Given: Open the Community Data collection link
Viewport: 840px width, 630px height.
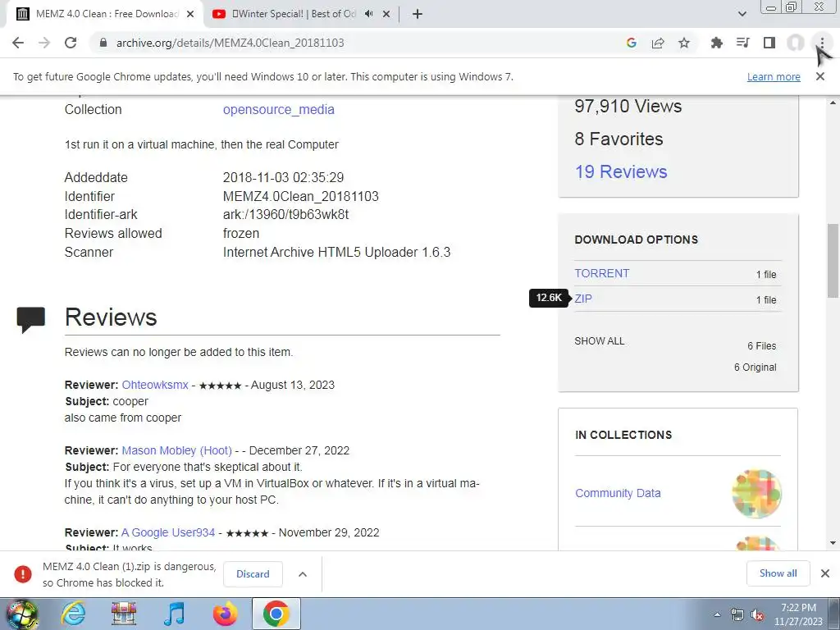Looking at the screenshot, I should click(618, 493).
